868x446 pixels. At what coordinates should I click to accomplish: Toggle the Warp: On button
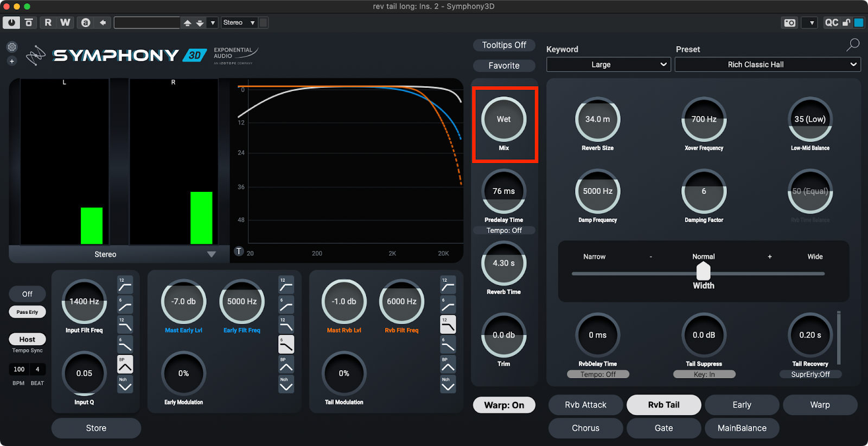pos(504,405)
